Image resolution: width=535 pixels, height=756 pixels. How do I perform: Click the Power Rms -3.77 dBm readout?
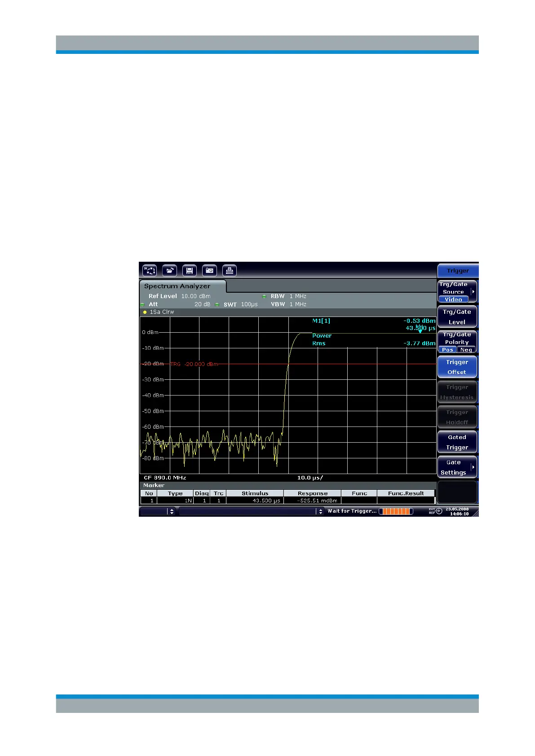click(374, 339)
